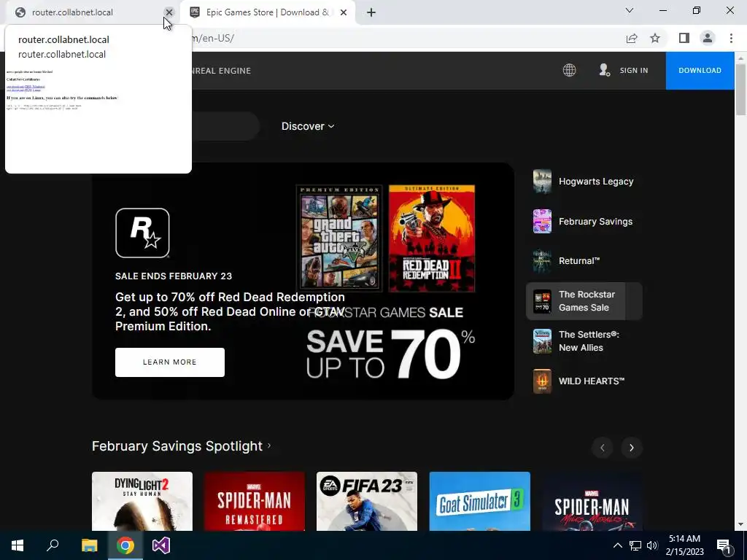Select February Savings in carousel list

584,222
